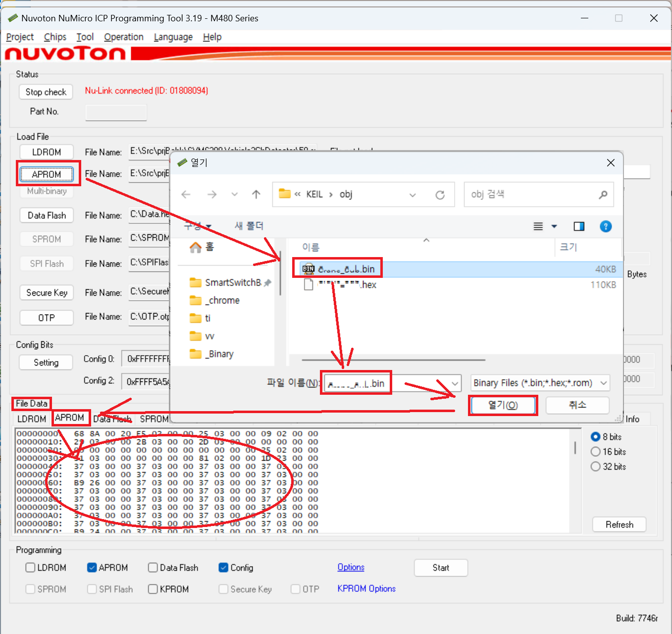Click the OTP load button

[x=47, y=317]
